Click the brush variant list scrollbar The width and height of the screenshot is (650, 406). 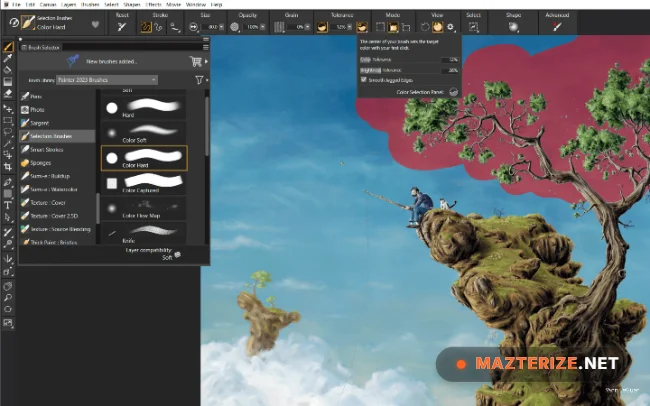(x=207, y=126)
